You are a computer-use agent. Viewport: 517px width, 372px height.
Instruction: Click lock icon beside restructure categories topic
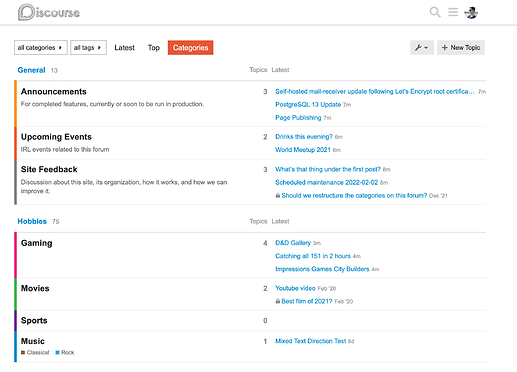pos(277,195)
